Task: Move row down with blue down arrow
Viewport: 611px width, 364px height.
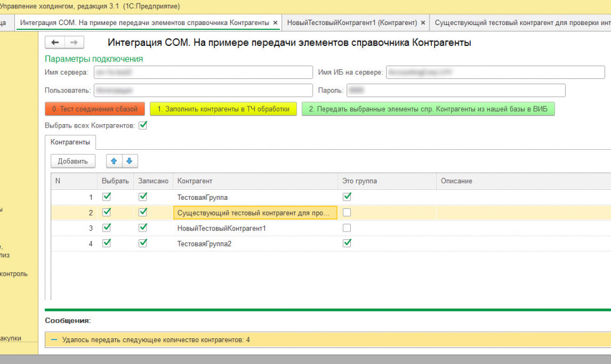Action: pyautogui.click(x=129, y=161)
